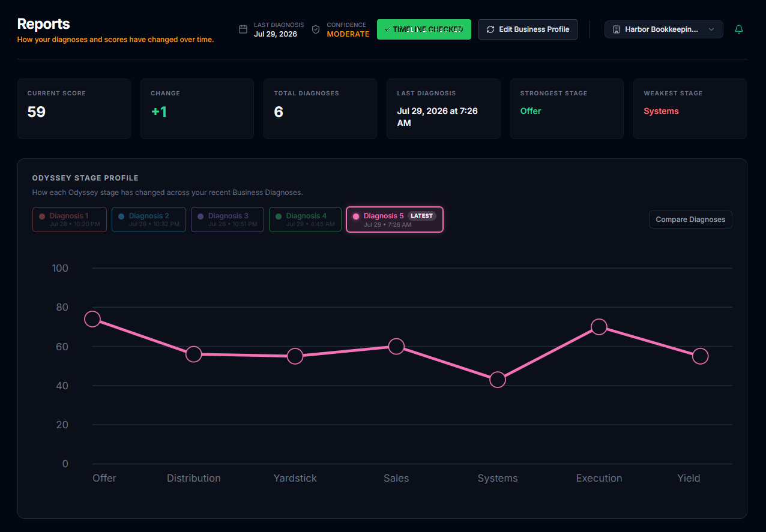The image size is (766, 532).
Task: Click the Systems x-axis label
Action: [498, 478]
